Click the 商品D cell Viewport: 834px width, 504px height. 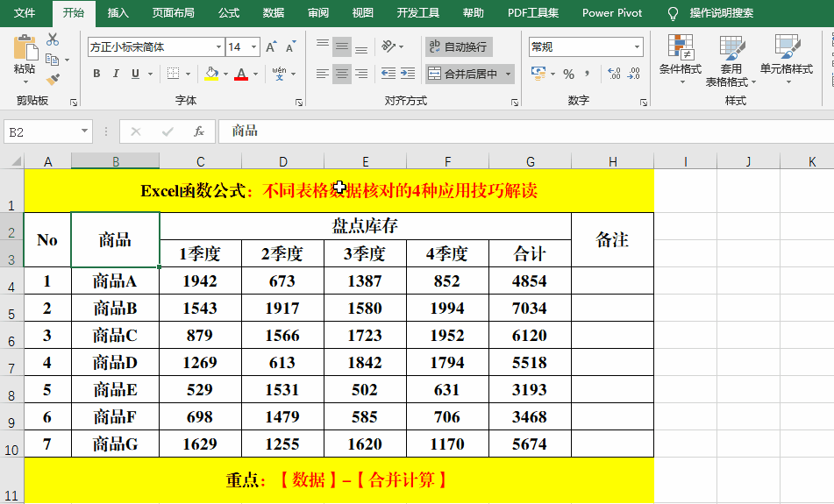pyautogui.click(x=115, y=362)
